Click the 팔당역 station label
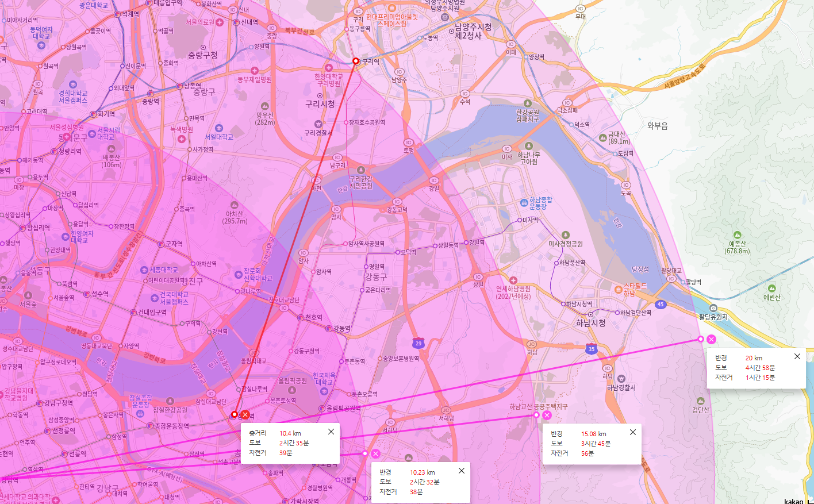This screenshot has height=504, width=814. click(x=694, y=282)
